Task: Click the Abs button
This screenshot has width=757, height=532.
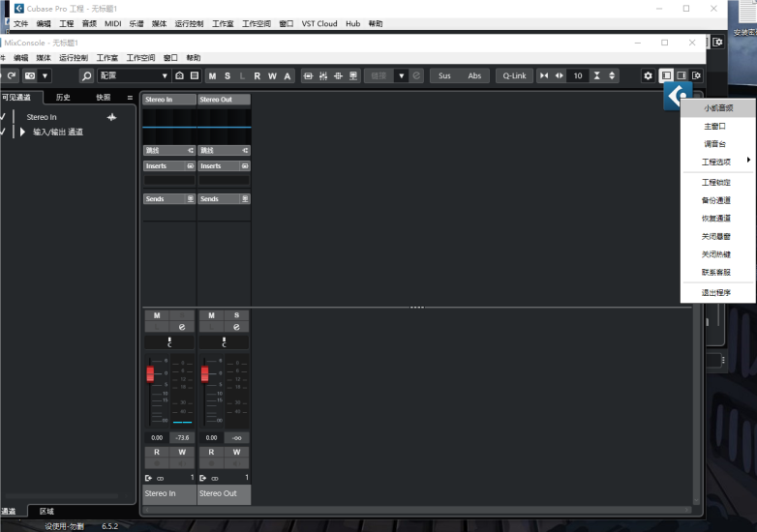Action: coord(474,75)
